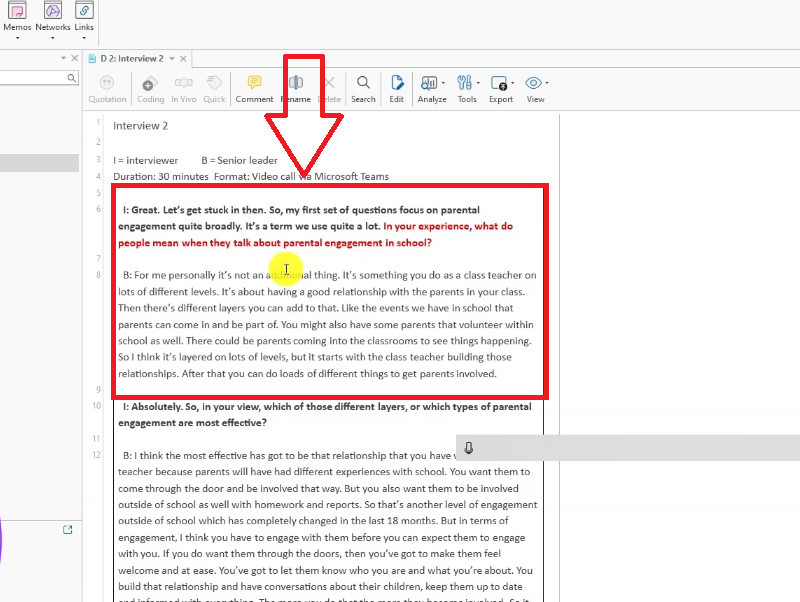
Task: Select the D 2: Interview 2 tab
Action: point(130,59)
